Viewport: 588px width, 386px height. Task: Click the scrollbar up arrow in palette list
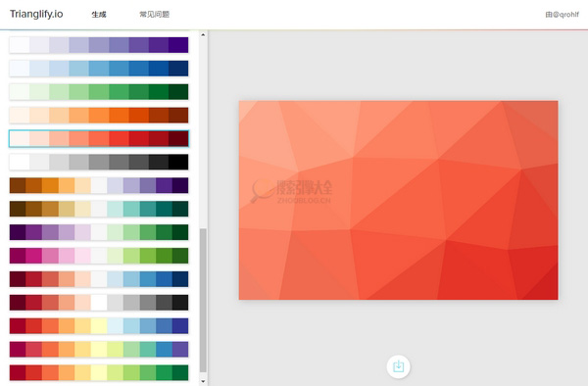click(203, 34)
